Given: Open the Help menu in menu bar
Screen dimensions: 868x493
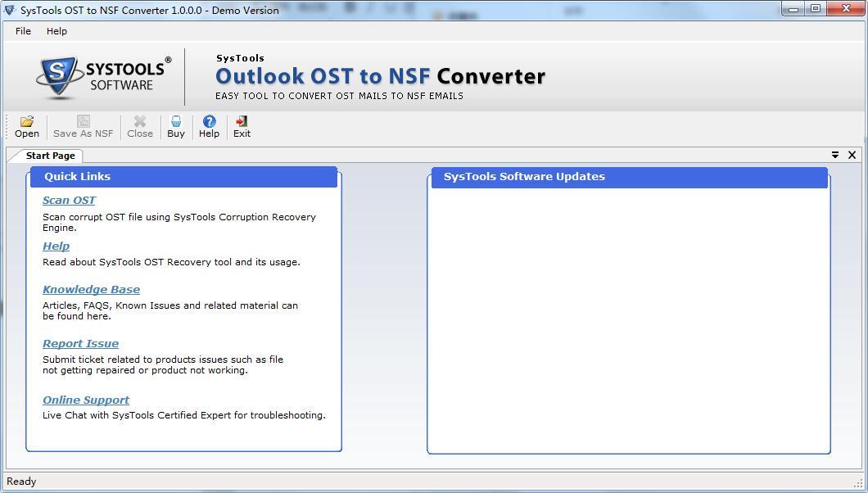Looking at the screenshot, I should (57, 31).
